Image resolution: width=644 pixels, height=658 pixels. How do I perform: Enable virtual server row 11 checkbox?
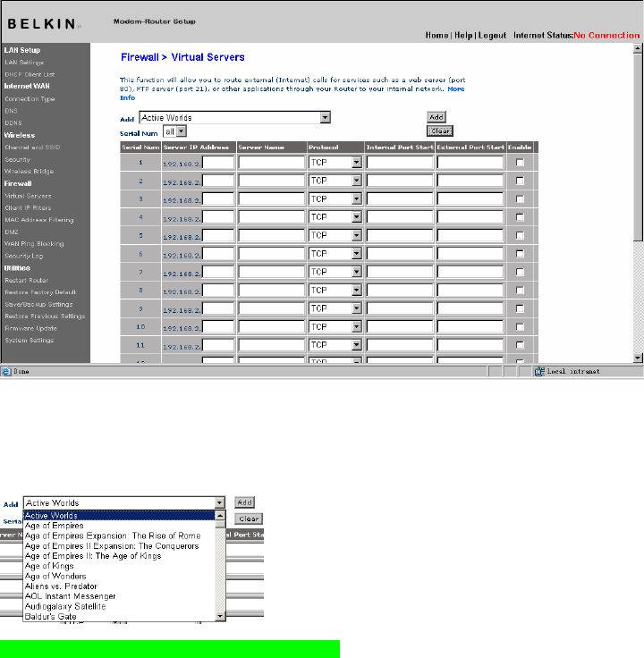coord(520,345)
